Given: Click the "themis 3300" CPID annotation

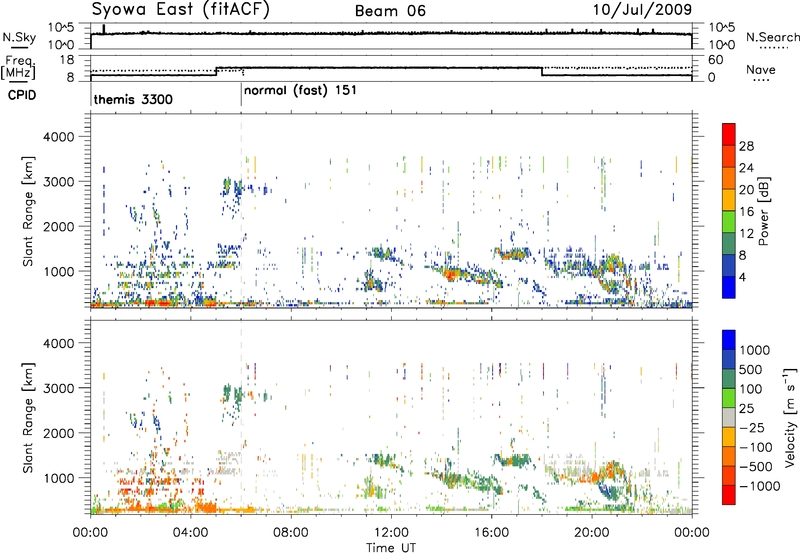Looking at the screenshot, I should tap(133, 99).
